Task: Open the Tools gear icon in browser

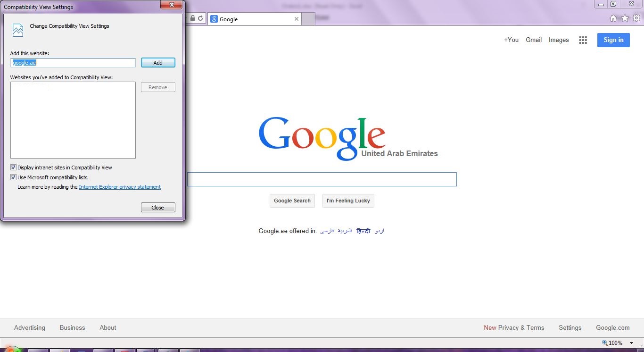Action: [x=636, y=18]
